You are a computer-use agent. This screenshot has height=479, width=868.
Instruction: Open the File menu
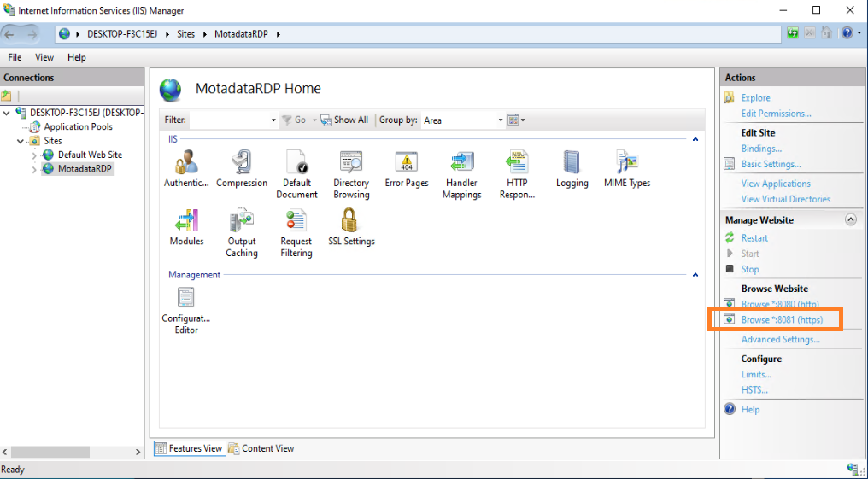click(15, 57)
